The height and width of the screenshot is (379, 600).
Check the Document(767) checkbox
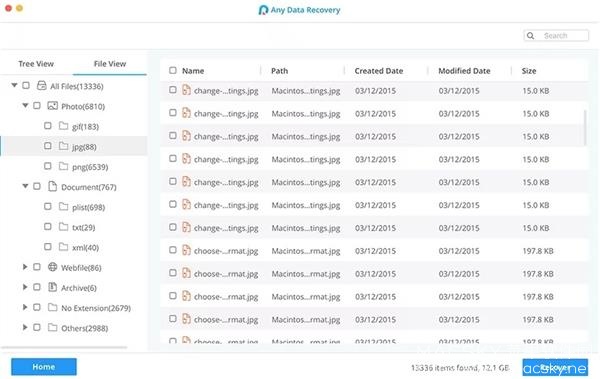click(x=37, y=186)
